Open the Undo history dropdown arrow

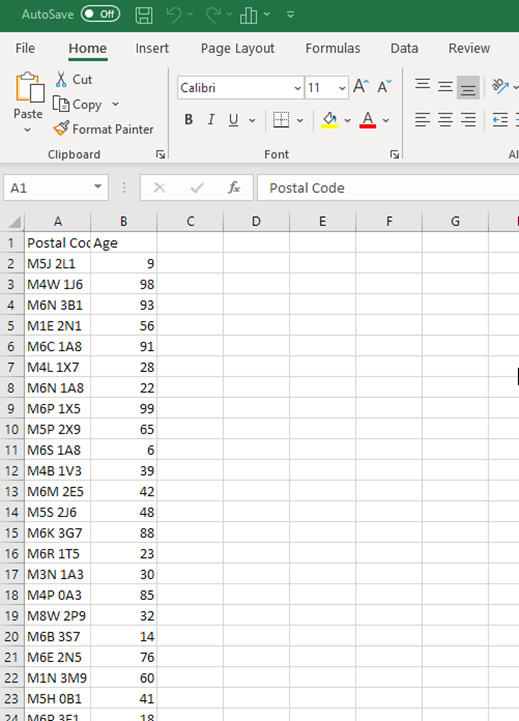tap(190, 14)
